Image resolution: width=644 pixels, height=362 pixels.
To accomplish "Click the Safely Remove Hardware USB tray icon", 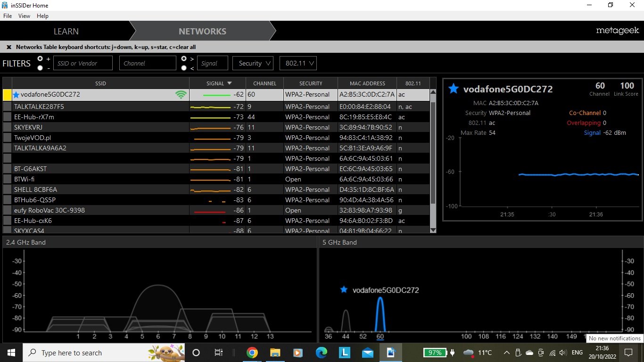I will tap(518, 353).
